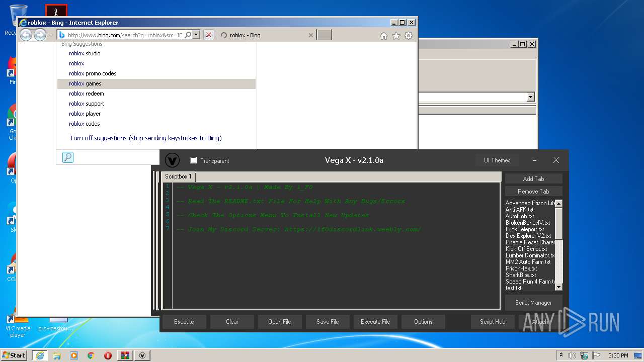Open Internet Explorer home page
This screenshot has height=362, width=644.
(x=384, y=36)
